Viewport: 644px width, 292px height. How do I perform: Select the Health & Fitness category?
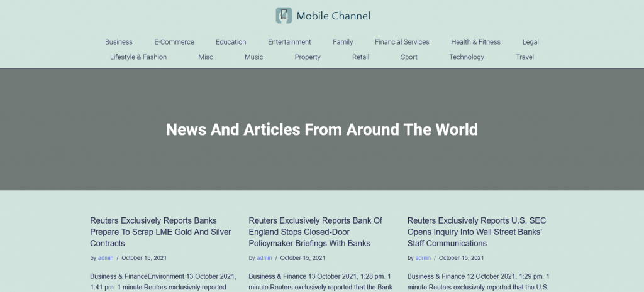pyautogui.click(x=475, y=42)
